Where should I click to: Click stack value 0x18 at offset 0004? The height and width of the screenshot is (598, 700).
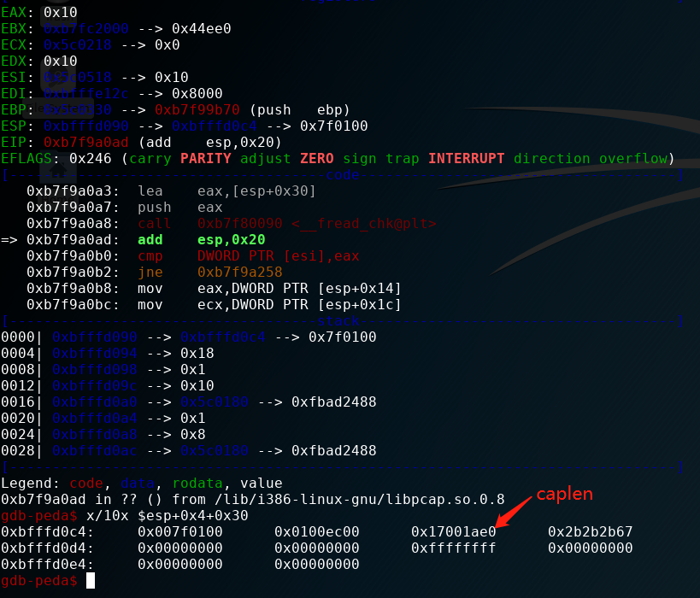(x=197, y=354)
